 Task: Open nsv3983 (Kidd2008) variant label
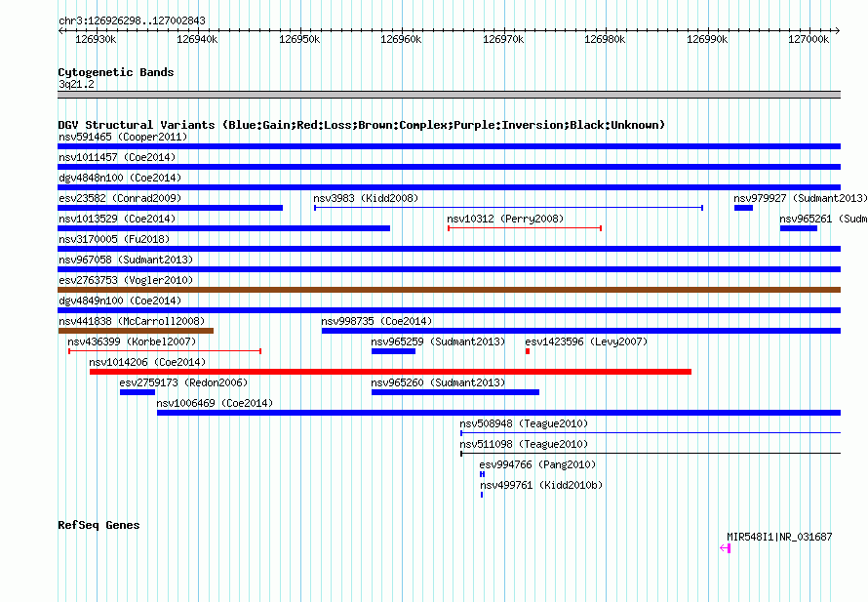point(366,198)
